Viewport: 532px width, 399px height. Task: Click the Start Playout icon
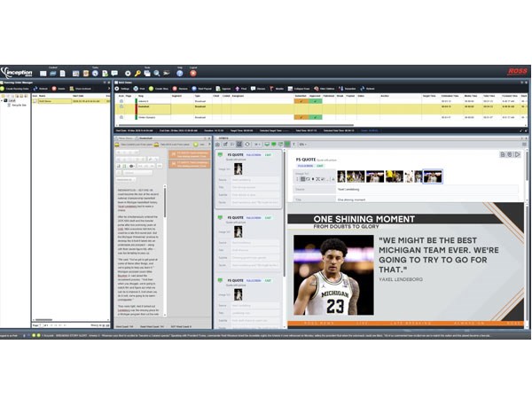click(203, 89)
